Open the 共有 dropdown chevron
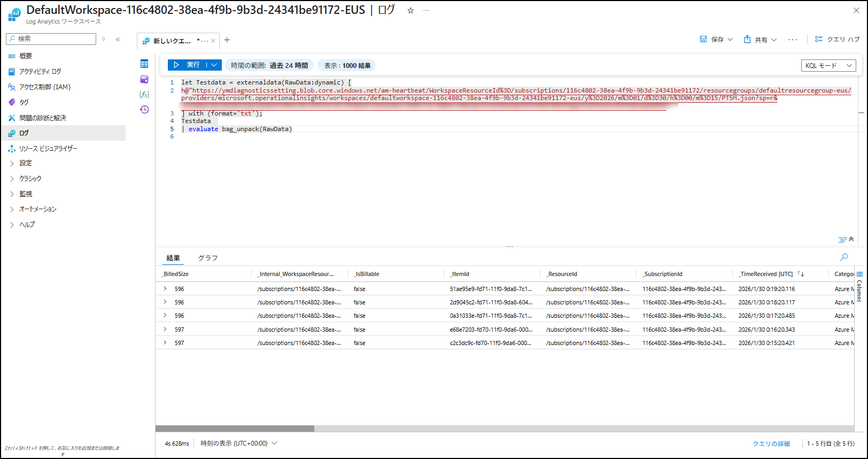868x459 pixels. (774, 40)
